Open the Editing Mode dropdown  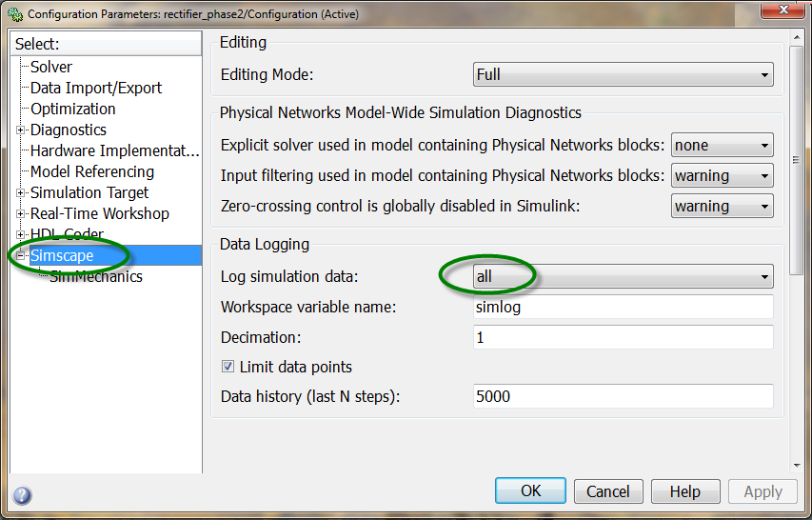click(x=623, y=74)
